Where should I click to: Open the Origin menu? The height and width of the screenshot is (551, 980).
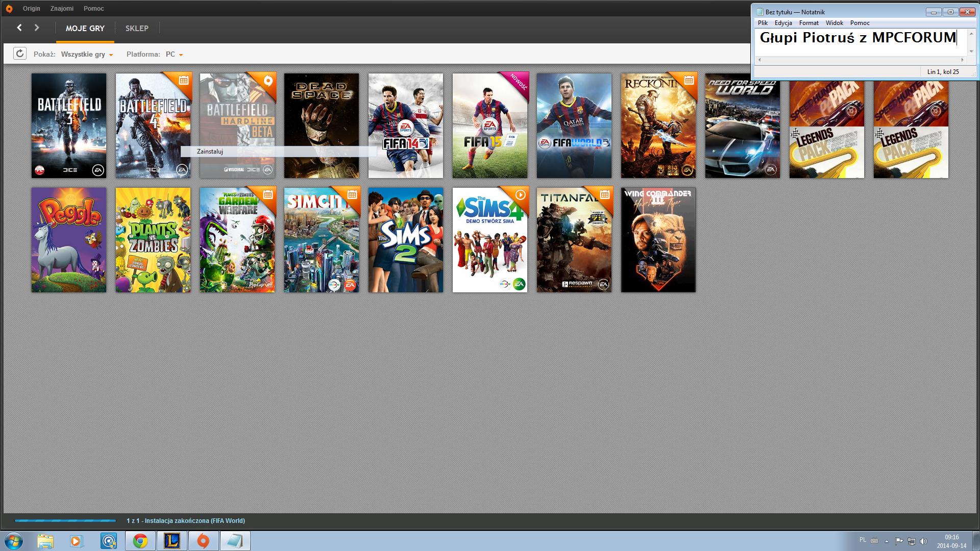[x=31, y=9]
